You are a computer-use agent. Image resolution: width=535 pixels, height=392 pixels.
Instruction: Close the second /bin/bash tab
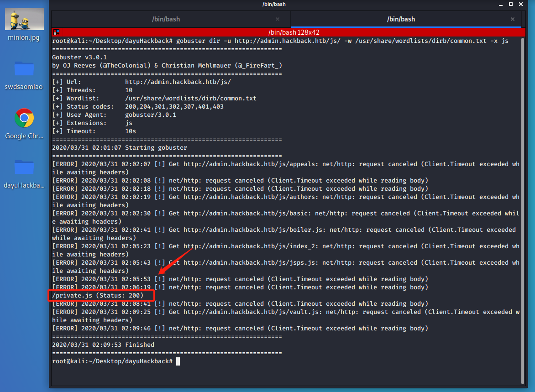(513, 19)
